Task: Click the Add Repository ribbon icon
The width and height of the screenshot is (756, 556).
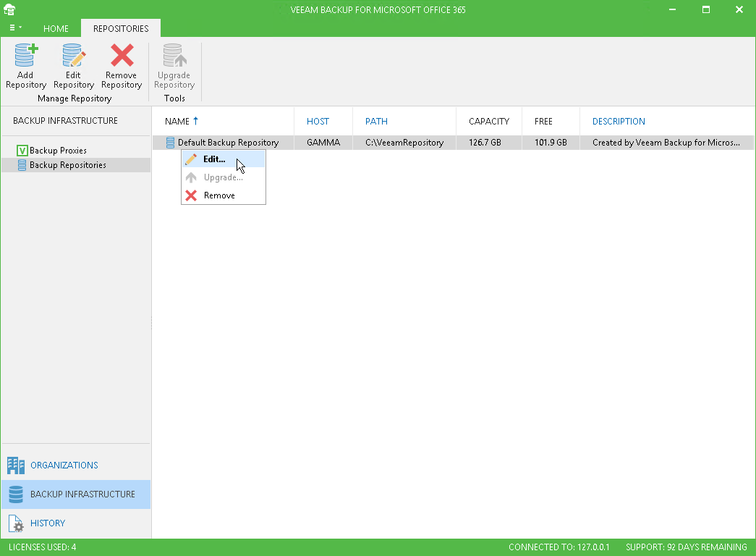Action: [26, 55]
